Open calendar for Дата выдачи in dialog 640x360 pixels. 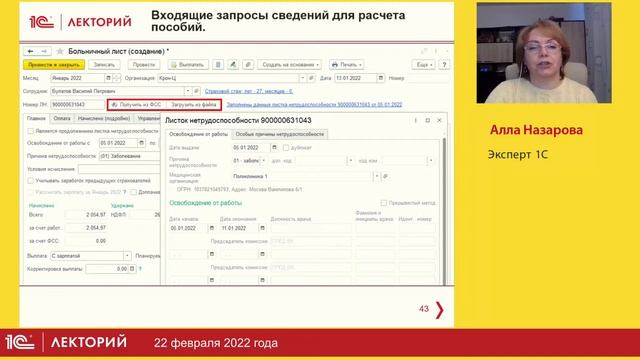tap(274, 147)
